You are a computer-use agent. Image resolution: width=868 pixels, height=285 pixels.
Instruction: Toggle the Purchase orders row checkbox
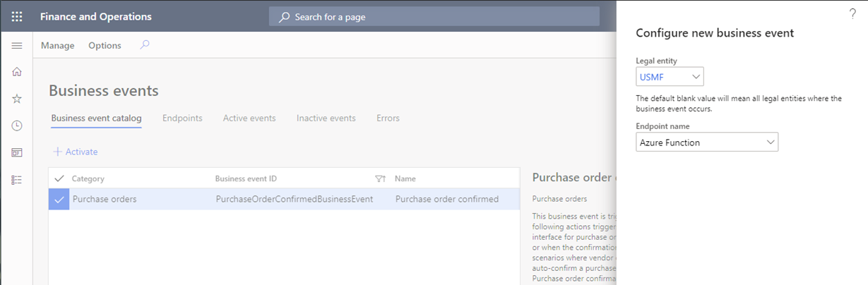(59, 199)
